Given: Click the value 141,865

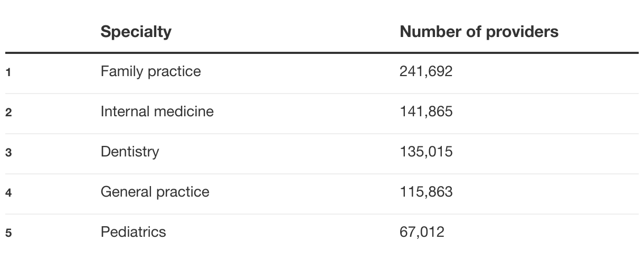Looking at the screenshot, I should [426, 112].
